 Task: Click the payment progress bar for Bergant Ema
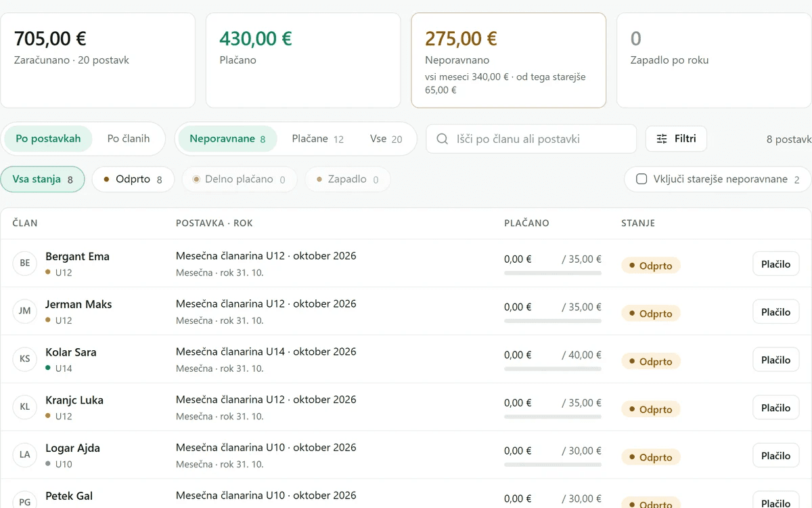[553, 273]
